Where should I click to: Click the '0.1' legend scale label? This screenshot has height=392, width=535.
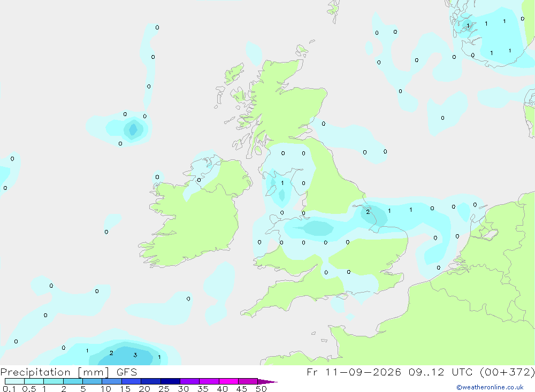(x=9, y=389)
